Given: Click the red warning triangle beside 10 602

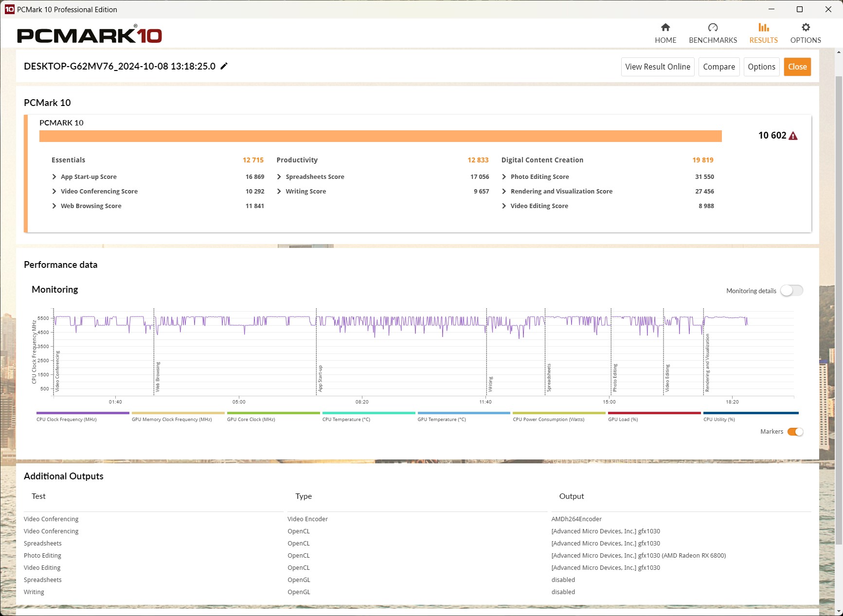Looking at the screenshot, I should point(793,136).
